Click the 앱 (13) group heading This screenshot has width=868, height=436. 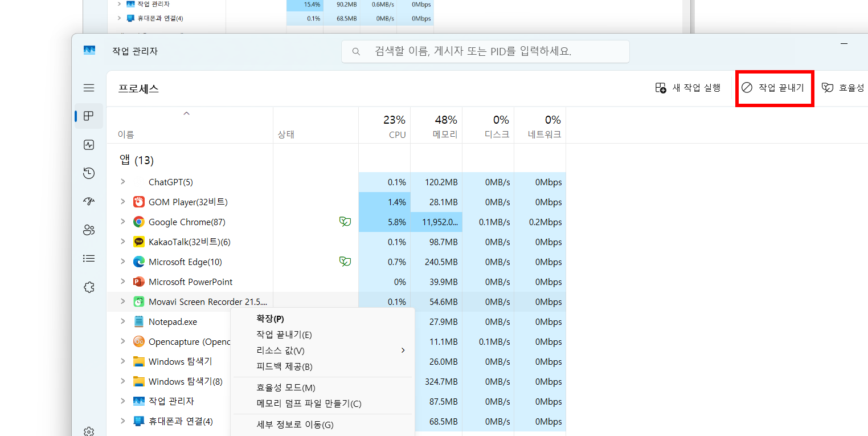tap(137, 160)
